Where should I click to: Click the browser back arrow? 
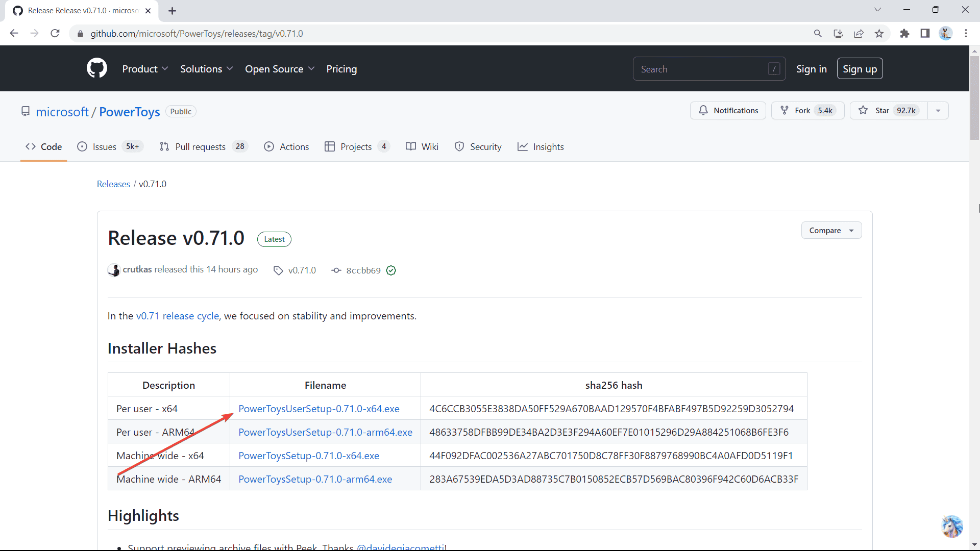click(x=14, y=33)
